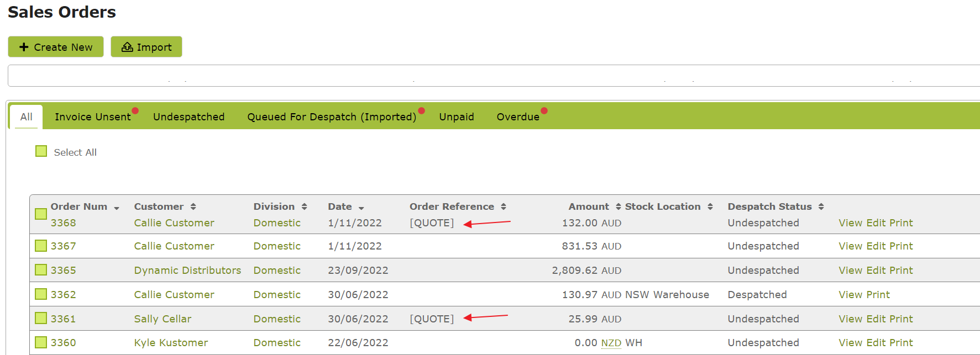
Task: Sort by Order Num column arrow
Action: pyautogui.click(x=117, y=208)
